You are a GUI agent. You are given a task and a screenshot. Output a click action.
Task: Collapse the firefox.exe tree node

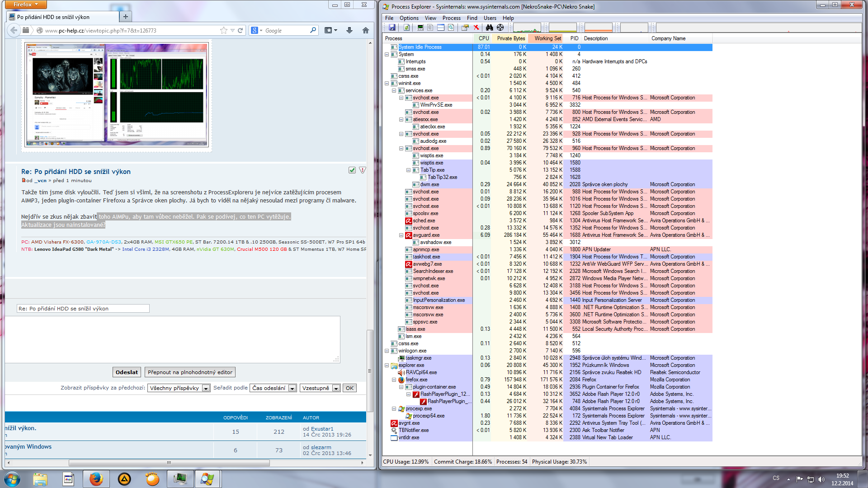point(394,380)
